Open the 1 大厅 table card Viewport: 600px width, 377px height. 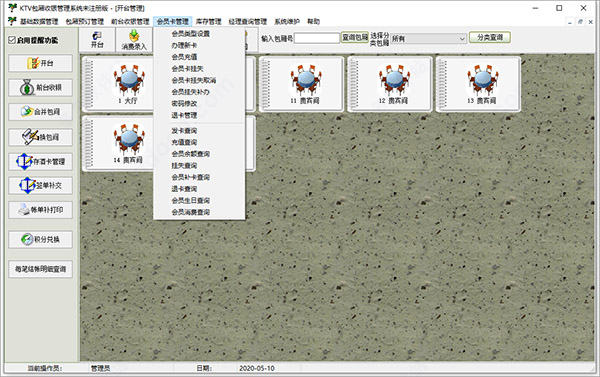click(119, 84)
